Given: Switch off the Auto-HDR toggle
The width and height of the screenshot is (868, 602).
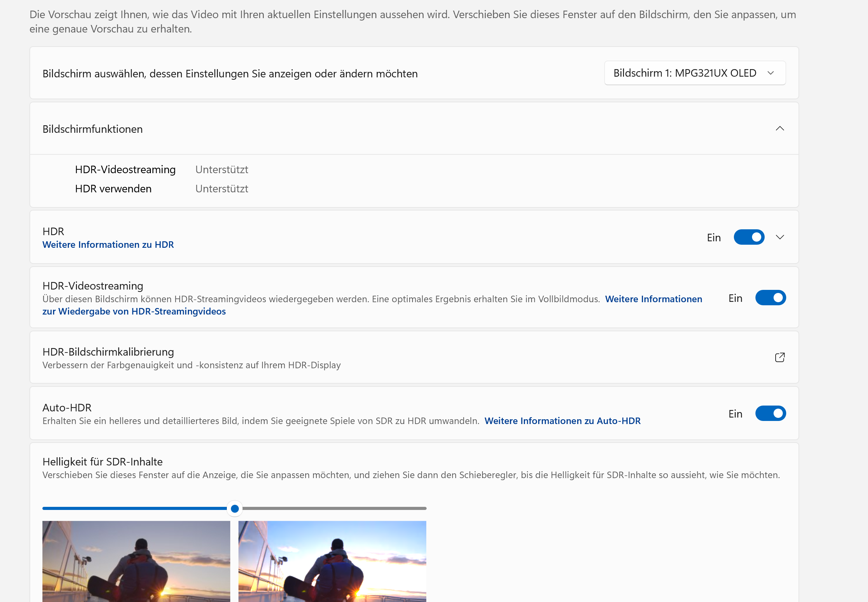Looking at the screenshot, I should click(x=770, y=413).
